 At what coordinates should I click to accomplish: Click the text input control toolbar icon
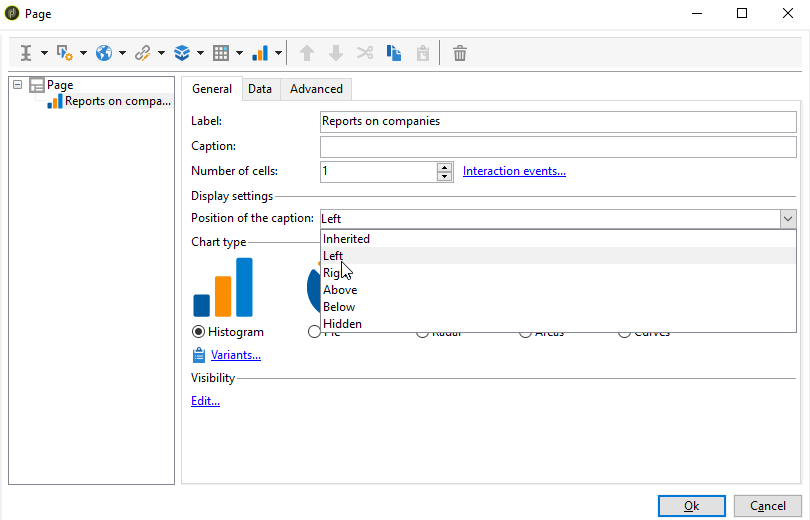[x=26, y=53]
